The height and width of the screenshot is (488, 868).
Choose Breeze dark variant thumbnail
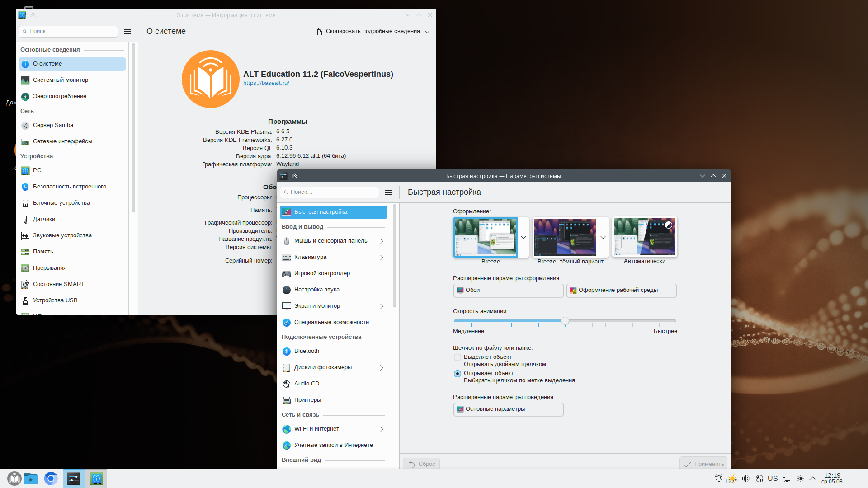tap(565, 237)
